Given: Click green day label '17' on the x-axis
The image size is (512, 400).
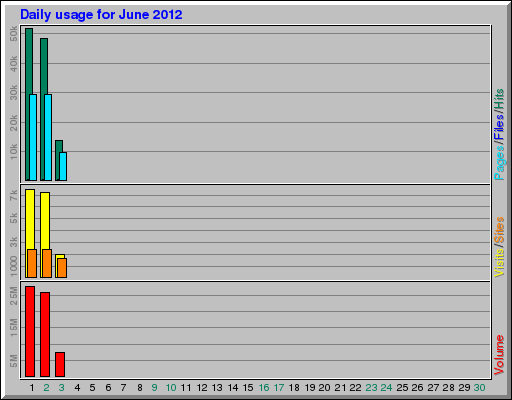Looking at the screenshot, I should click(279, 388).
